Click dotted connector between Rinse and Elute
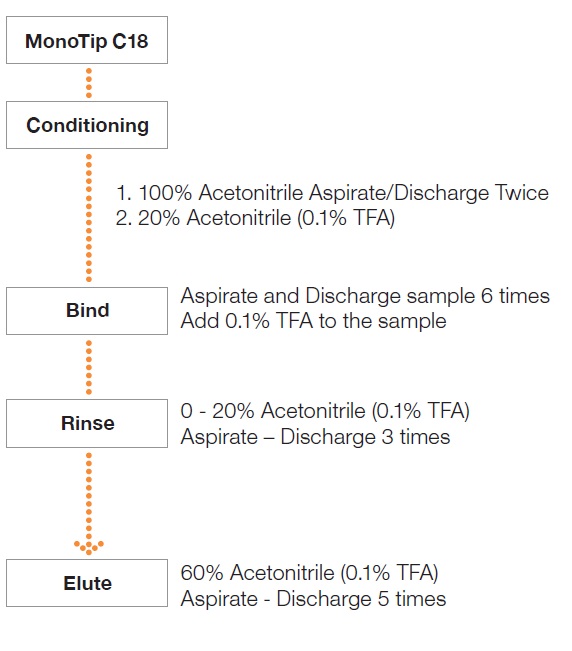This screenshot has height=651, width=572. click(x=89, y=503)
